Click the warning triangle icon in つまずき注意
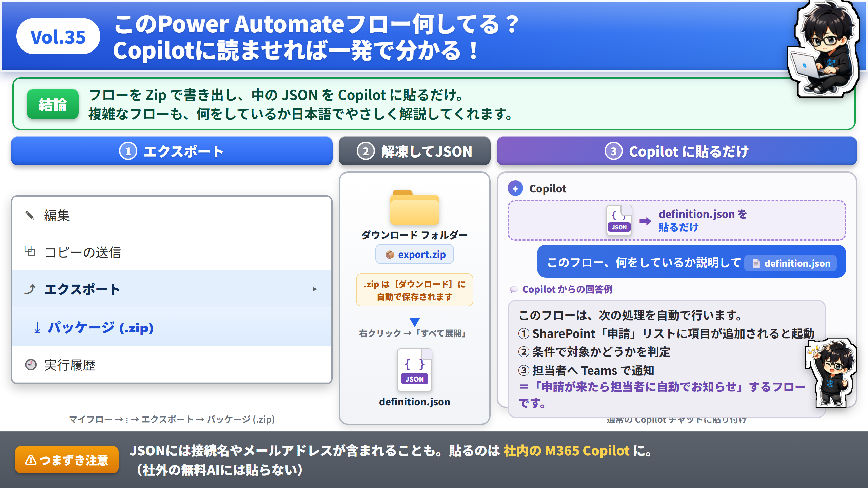The image size is (868, 488). coord(31,460)
